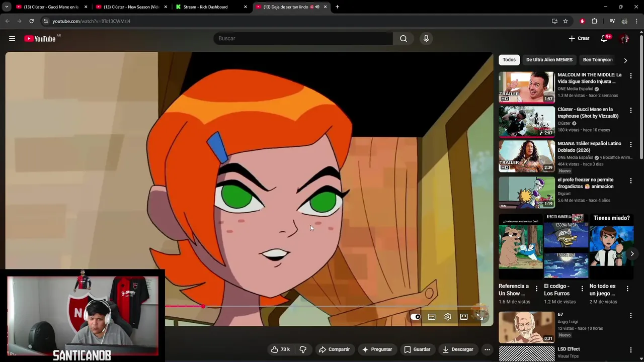Open options for el profe freezer video
The image size is (644, 362).
[x=631, y=180]
